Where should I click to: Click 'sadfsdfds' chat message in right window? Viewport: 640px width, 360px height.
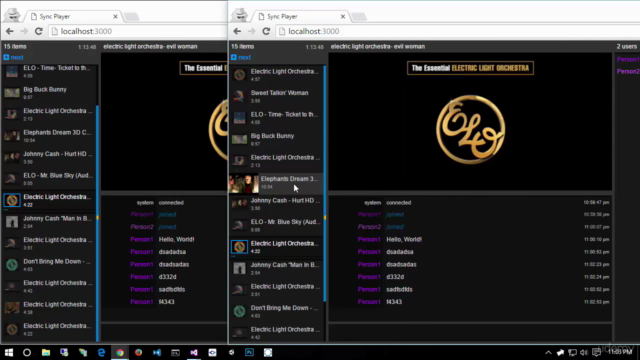(x=399, y=289)
